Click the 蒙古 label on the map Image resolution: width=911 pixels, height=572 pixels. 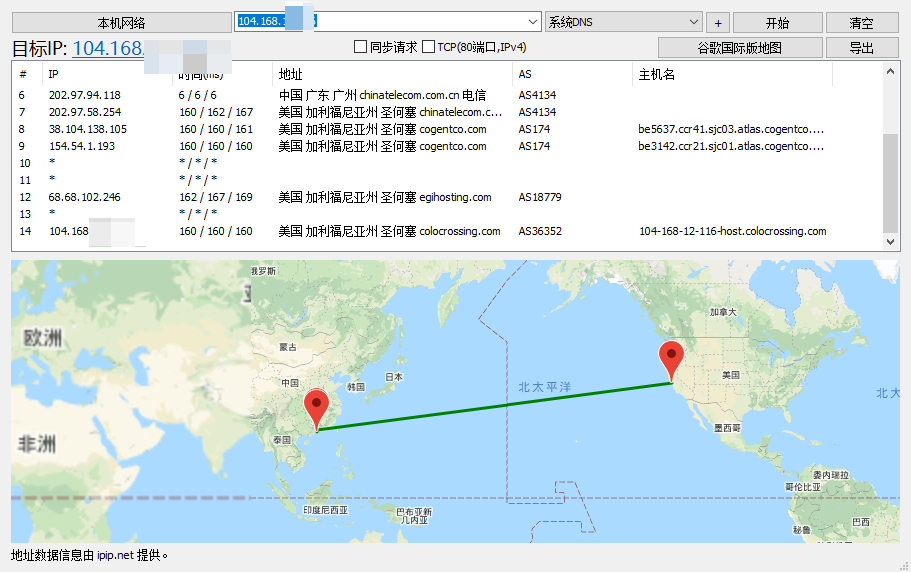(288, 347)
